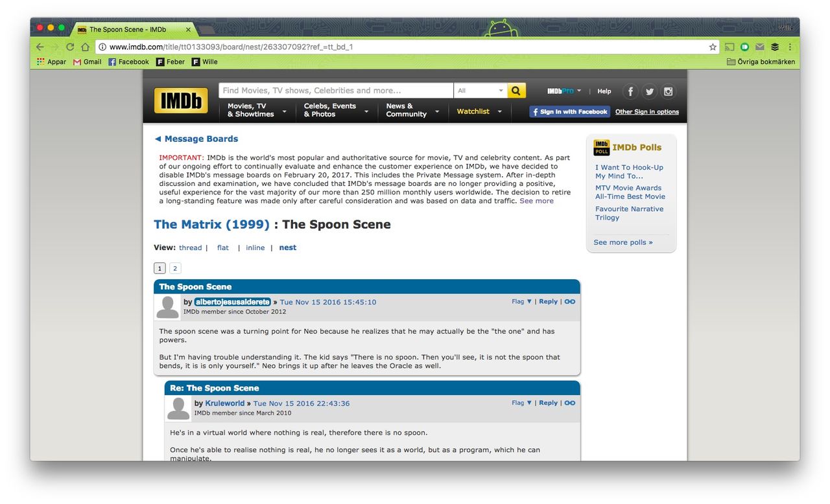Open the Övriga bokmärken folder
Screen dimensions: 830x504
[x=761, y=62]
